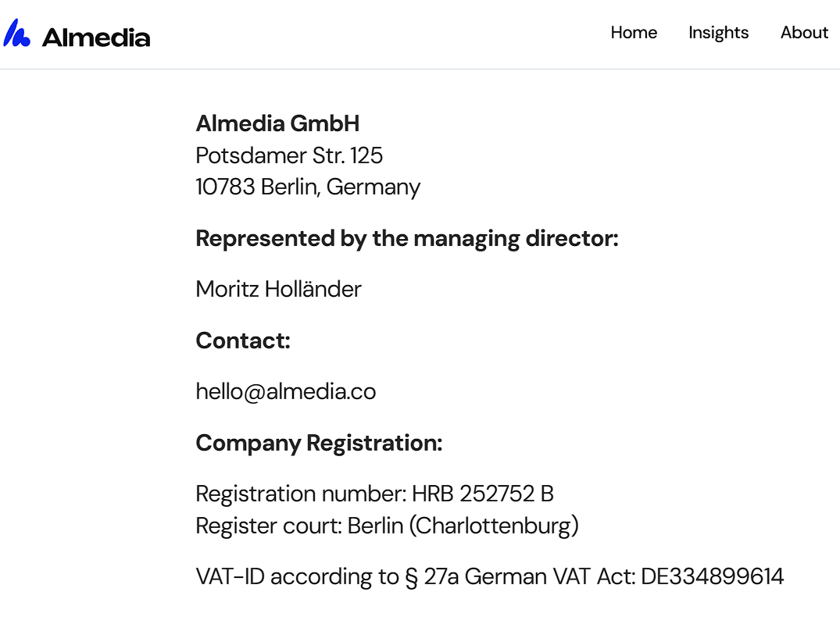Click the Almedia GmbH company heading
The width and height of the screenshot is (840, 624).
pyautogui.click(x=277, y=123)
